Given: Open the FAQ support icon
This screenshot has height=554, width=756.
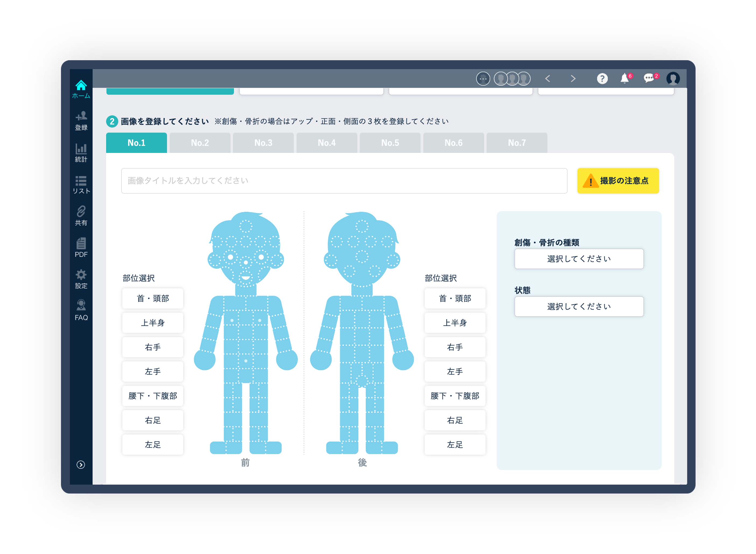Looking at the screenshot, I should click(x=81, y=310).
